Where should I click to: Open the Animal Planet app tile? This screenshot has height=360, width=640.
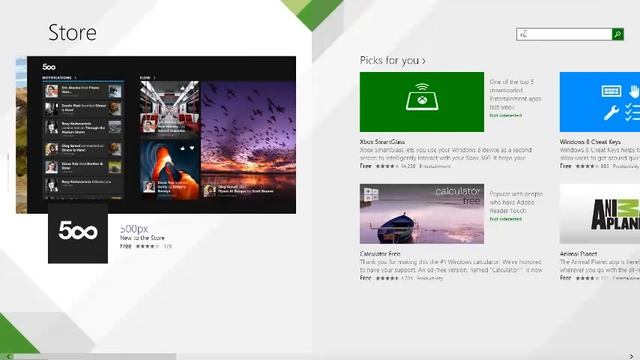coord(600,214)
